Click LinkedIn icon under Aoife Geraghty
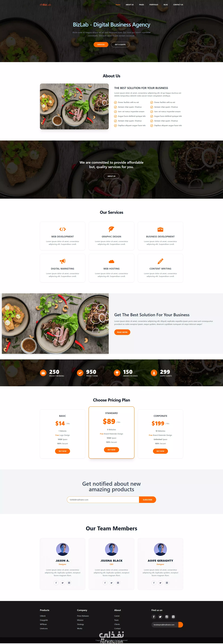Viewport: 223px width, 644px height. pyautogui.click(x=167, y=583)
